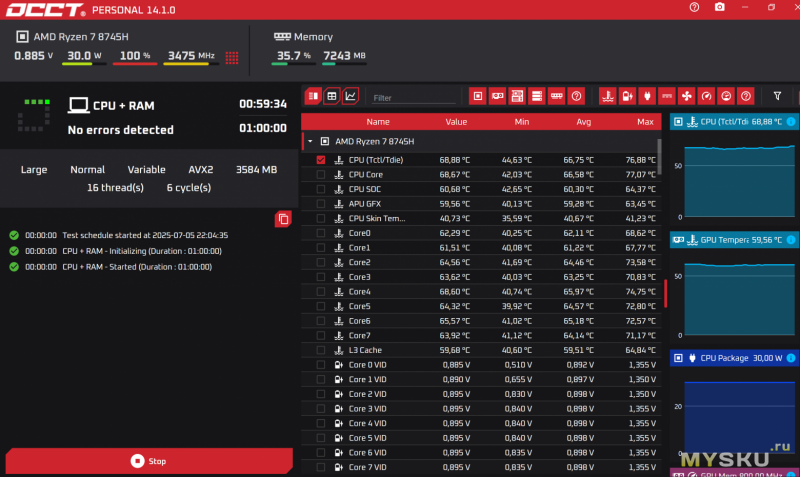Show only usage load gauge sensors

tap(726, 96)
